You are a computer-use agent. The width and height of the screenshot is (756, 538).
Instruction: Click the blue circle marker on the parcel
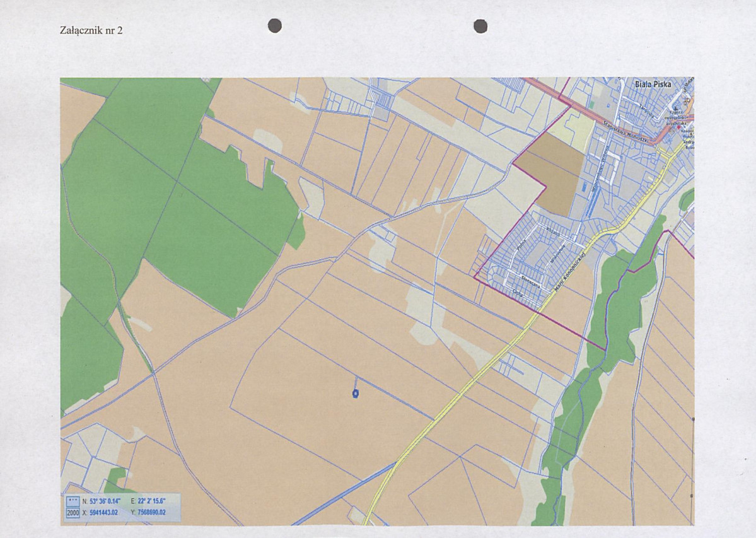356,394
